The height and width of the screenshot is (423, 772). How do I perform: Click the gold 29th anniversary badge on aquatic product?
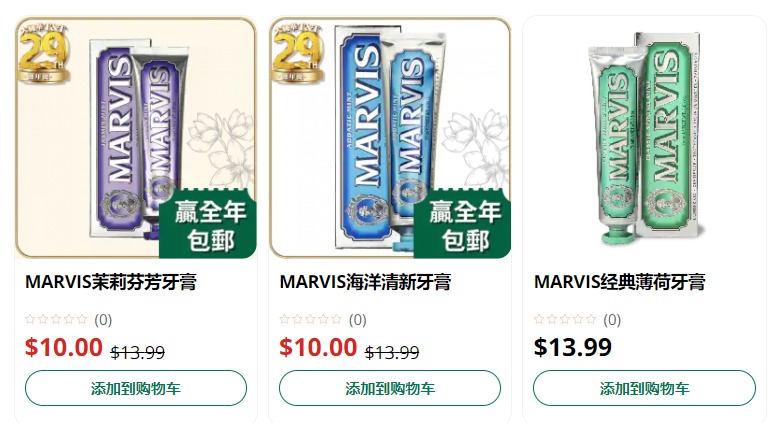pyautogui.click(x=298, y=53)
